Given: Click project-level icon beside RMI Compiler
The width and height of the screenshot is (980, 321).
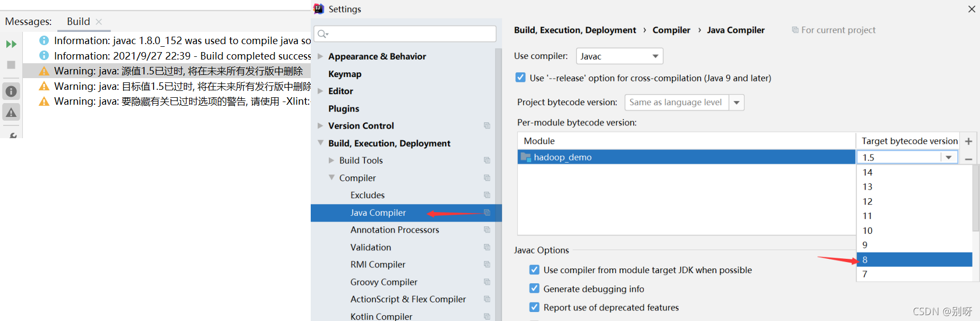Looking at the screenshot, I should (x=487, y=265).
